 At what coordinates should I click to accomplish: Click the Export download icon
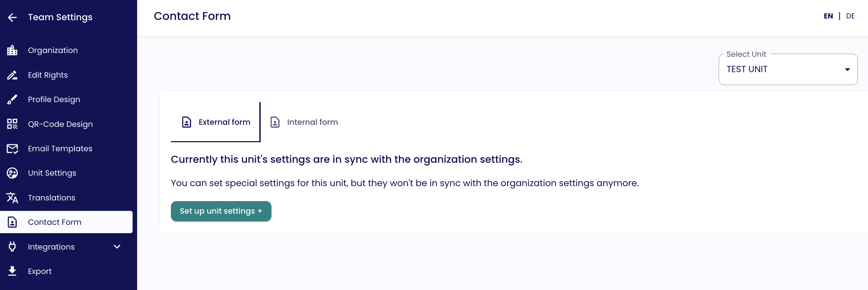click(12, 271)
